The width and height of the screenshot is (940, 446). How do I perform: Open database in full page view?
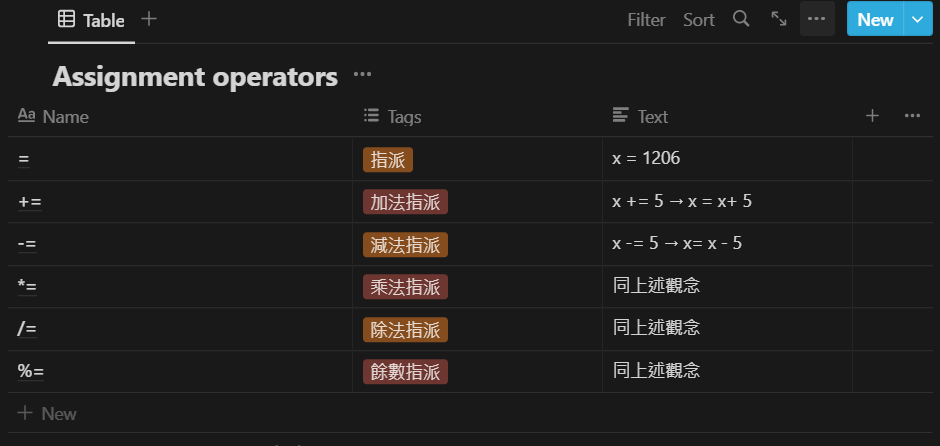coord(779,19)
